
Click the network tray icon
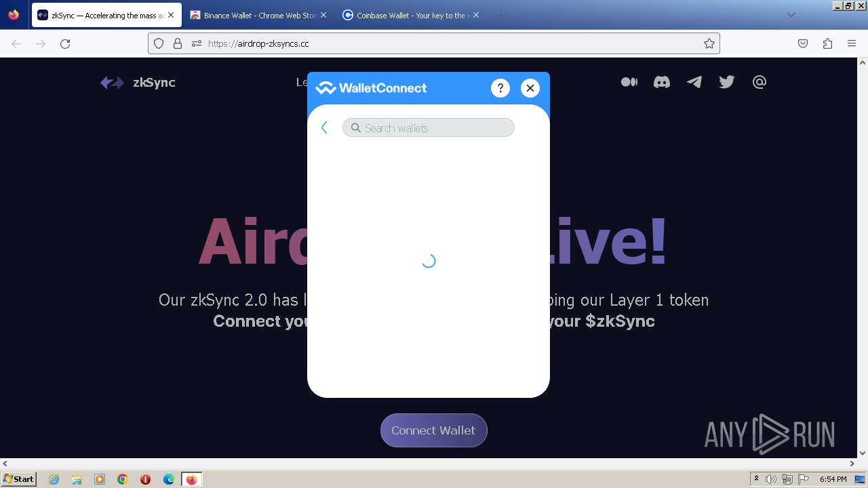click(x=787, y=479)
